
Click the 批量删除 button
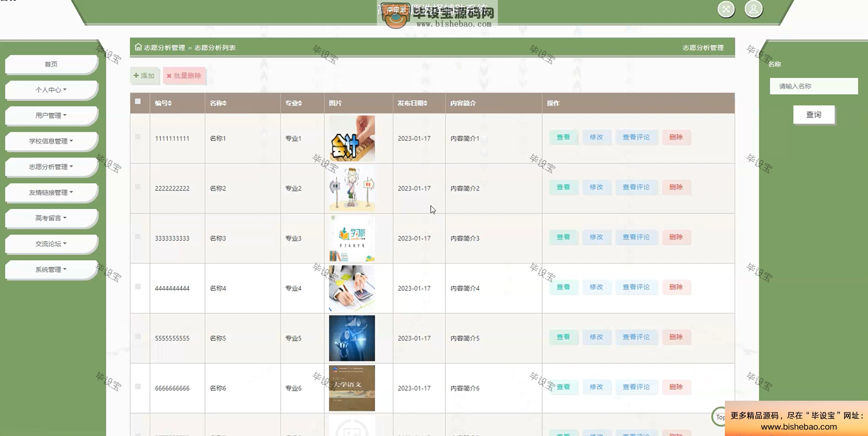[184, 75]
